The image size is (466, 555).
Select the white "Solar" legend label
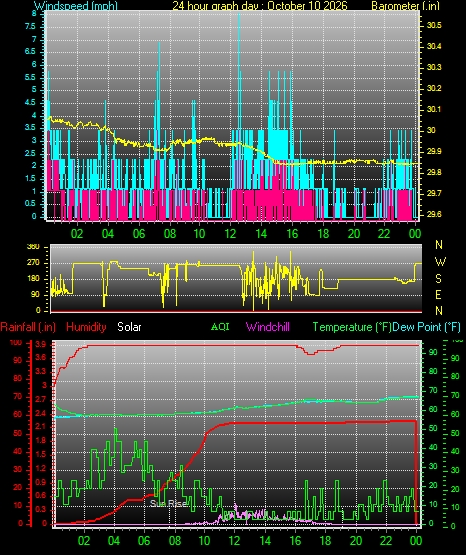(129, 327)
